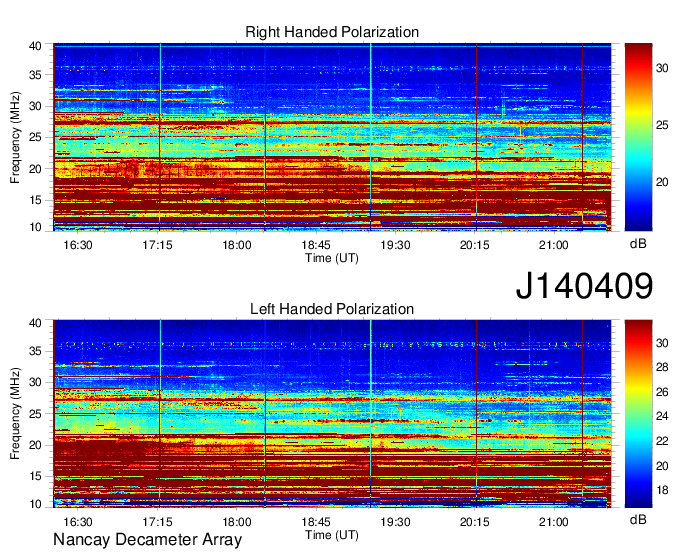Click the 18:45 time tick under Right Handed plot
The height and width of the screenshot is (552, 680).
(316, 245)
